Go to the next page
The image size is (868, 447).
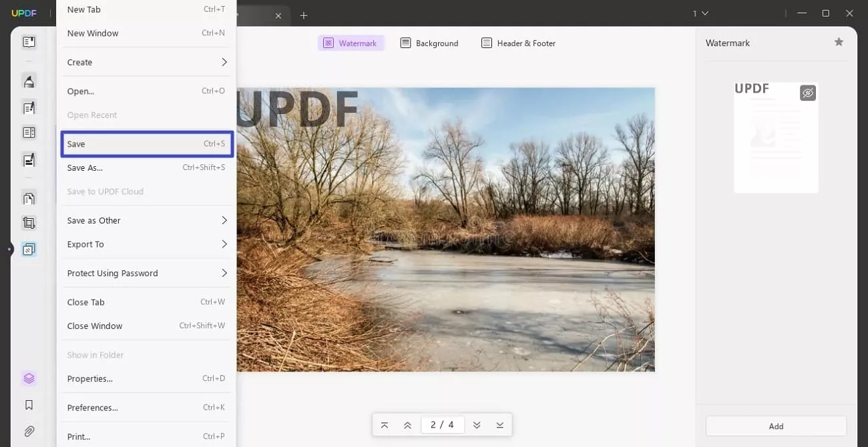coord(477,425)
